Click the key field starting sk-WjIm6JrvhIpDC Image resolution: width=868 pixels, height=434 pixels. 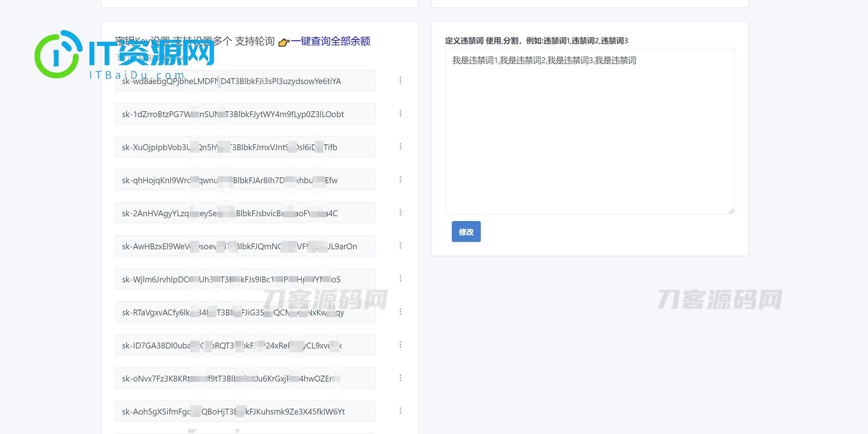pos(245,279)
